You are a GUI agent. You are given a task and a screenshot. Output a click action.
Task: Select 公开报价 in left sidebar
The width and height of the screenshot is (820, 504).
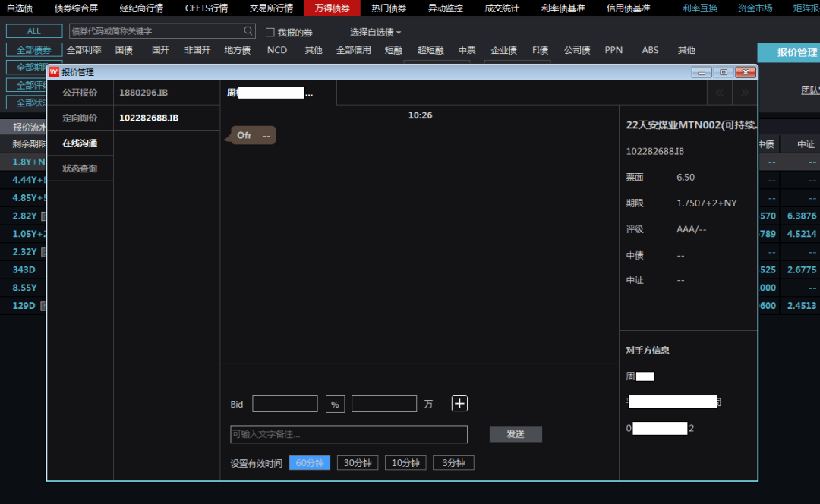coord(80,93)
